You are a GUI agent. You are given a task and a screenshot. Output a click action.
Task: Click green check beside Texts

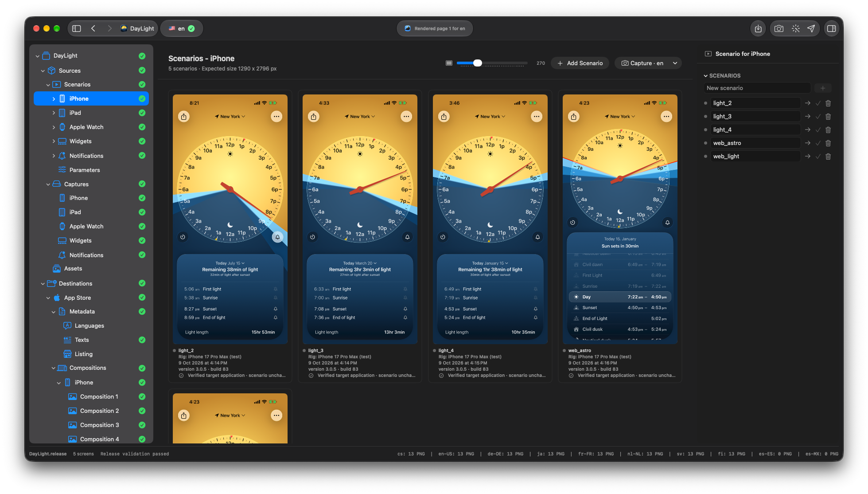[x=142, y=340]
